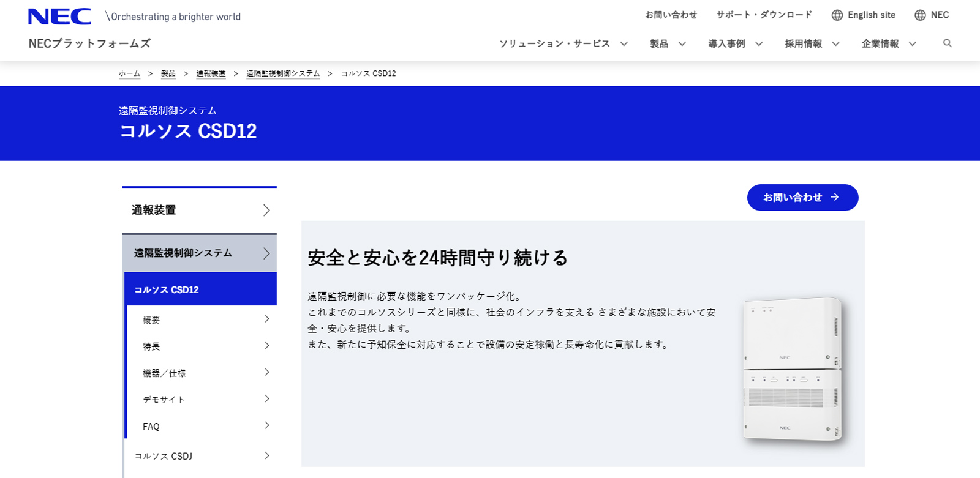Select コルソス CSD12 in the sidebar
980x478 pixels.
click(x=200, y=289)
